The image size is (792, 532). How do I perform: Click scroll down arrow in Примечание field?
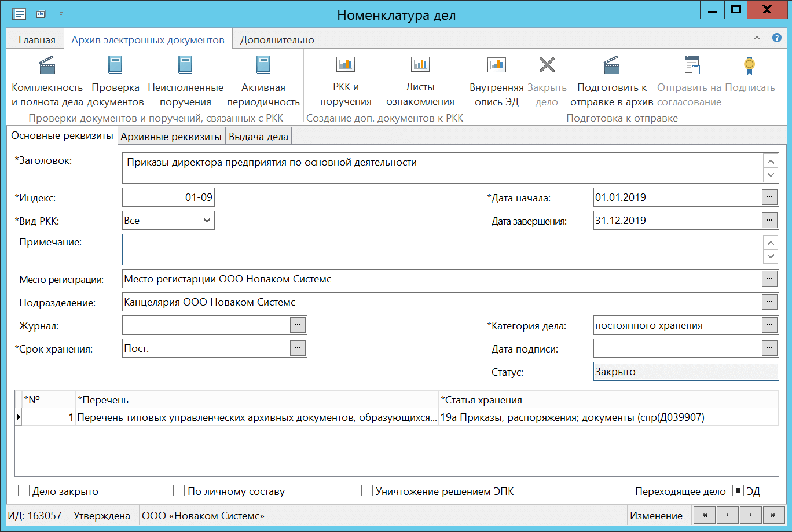point(771,256)
